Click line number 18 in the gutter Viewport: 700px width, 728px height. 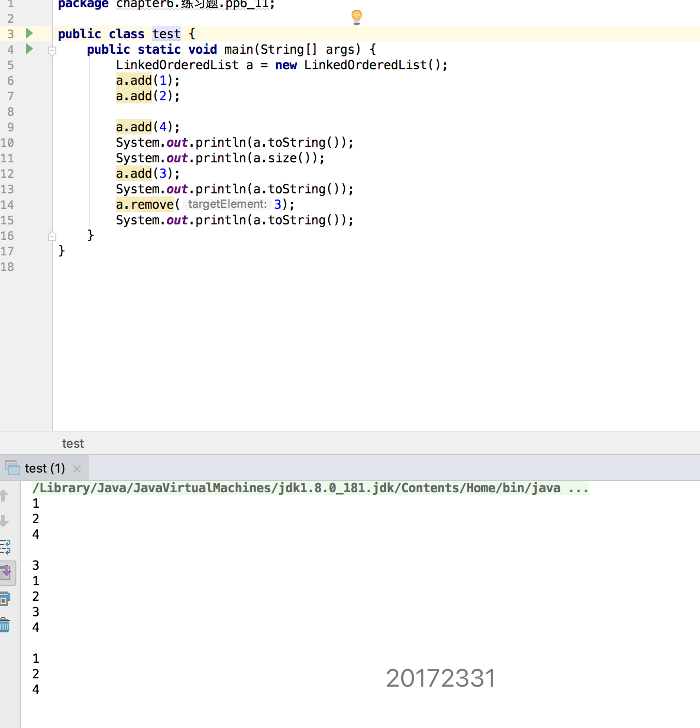point(7,267)
